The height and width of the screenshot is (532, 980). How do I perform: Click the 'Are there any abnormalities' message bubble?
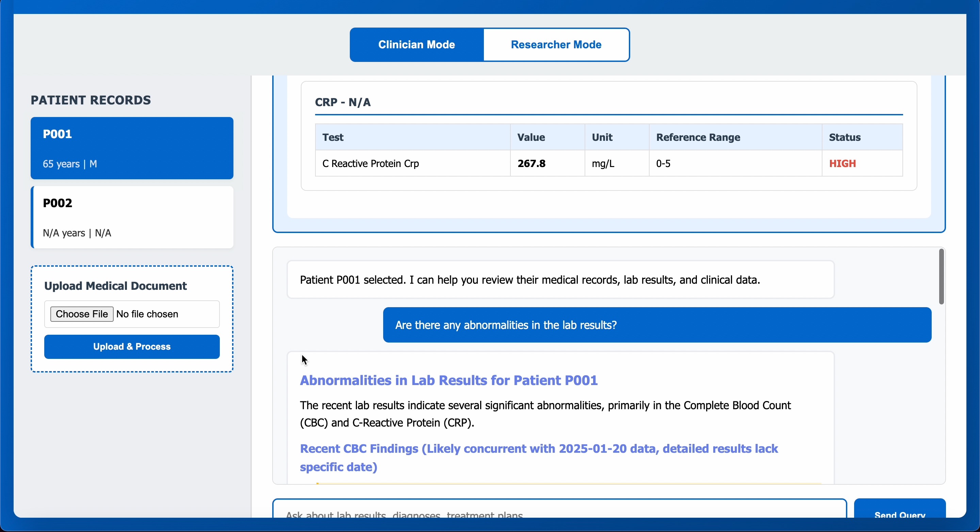click(x=657, y=325)
